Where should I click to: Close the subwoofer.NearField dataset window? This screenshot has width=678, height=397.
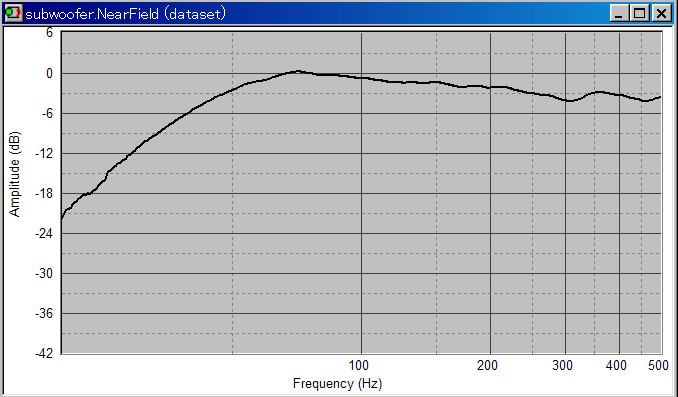(661, 14)
